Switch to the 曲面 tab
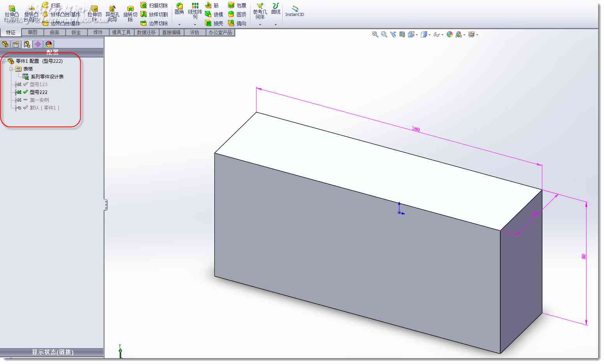This screenshot has height=364, width=604. pos(55,32)
